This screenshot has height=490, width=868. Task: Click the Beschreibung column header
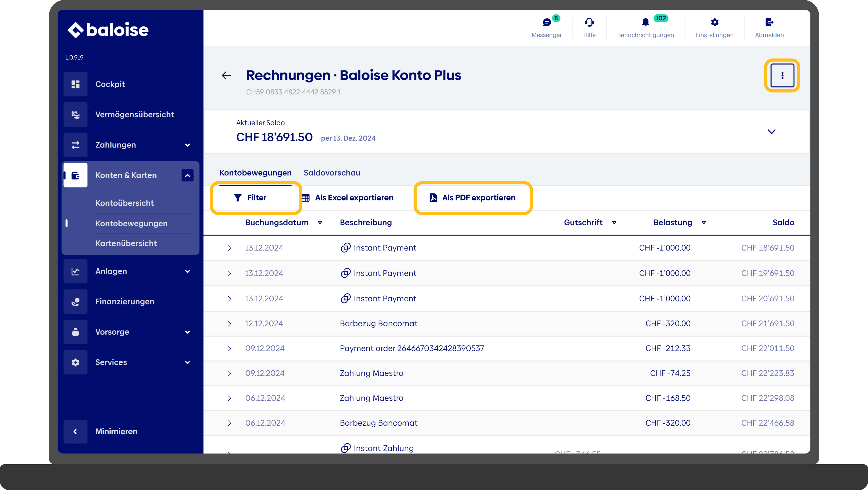click(366, 223)
